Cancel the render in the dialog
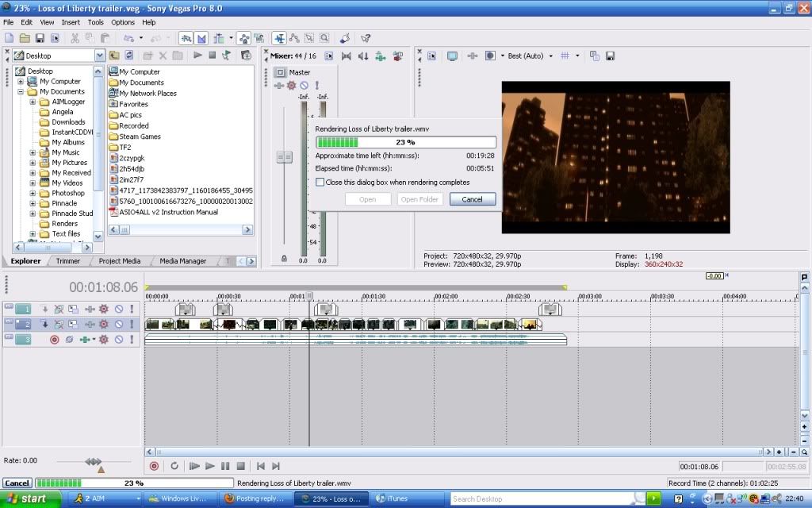 tap(472, 199)
